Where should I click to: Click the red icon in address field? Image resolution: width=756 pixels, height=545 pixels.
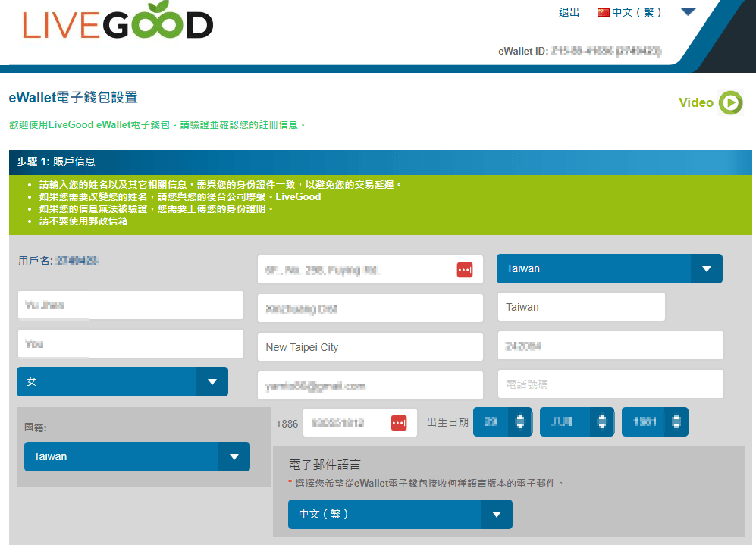click(x=464, y=270)
